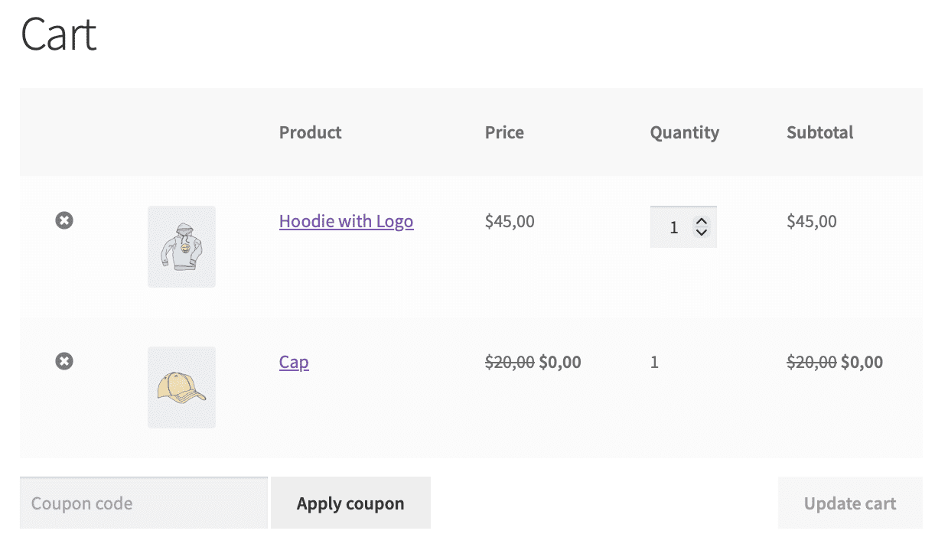Open the Hoodie with Logo product link
The height and width of the screenshot is (560, 935).
pyautogui.click(x=346, y=221)
